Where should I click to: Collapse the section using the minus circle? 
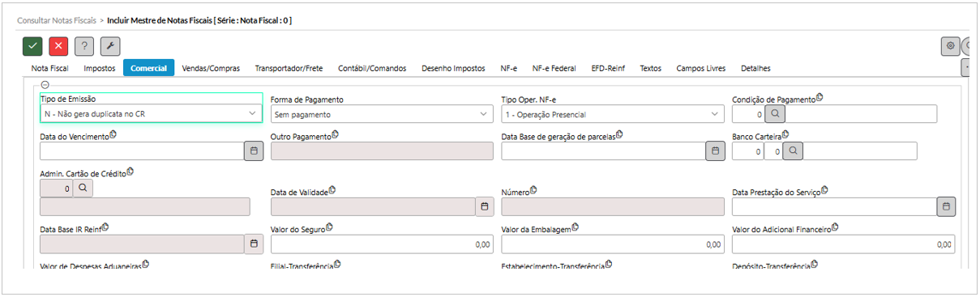pyautogui.click(x=45, y=83)
